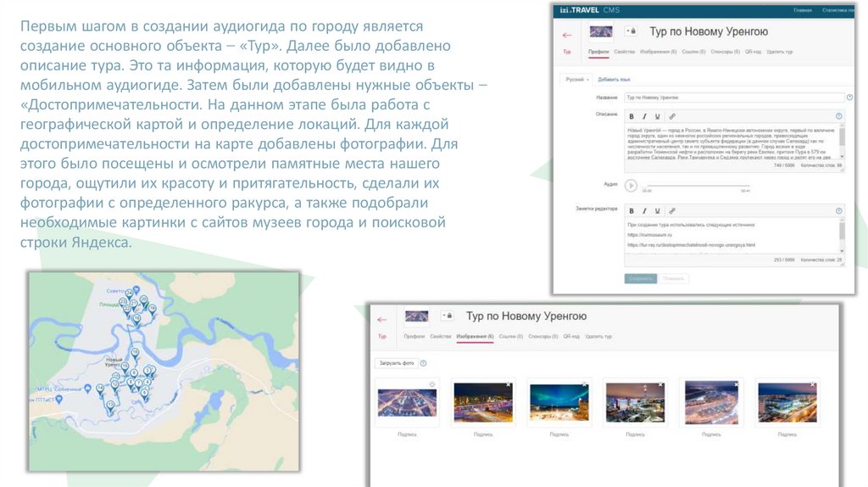Open Свойства tab in the profile window
The height and width of the screenshot is (487, 868).
point(624,52)
